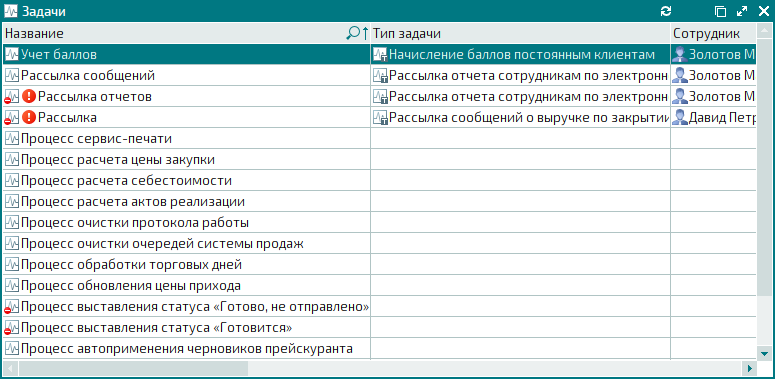Click the vertical scrollbar down arrow

click(765, 353)
